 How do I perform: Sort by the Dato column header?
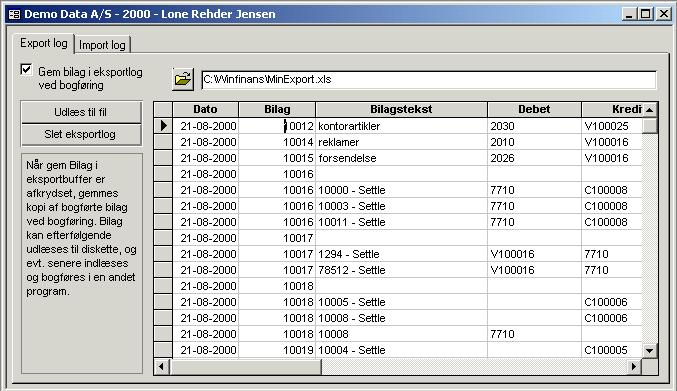206,109
